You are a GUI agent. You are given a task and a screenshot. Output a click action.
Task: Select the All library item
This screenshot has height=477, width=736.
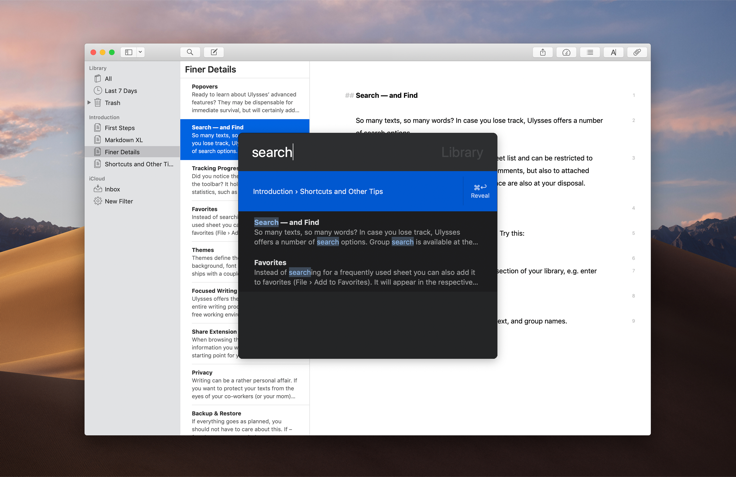pyautogui.click(x=132, y=78)
